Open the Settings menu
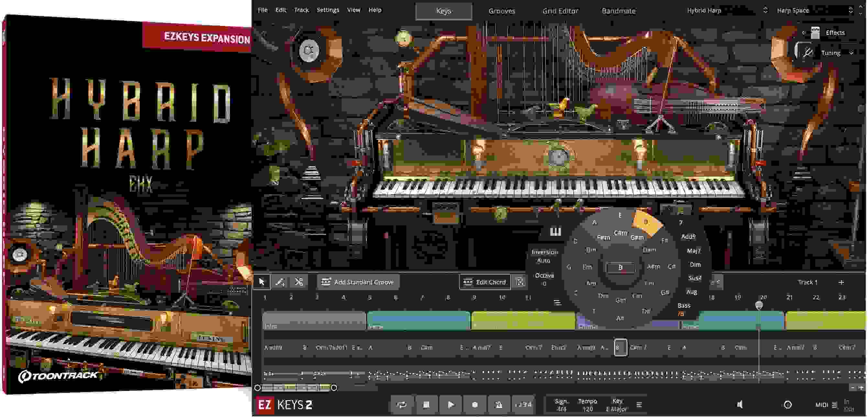The image size is (868, 420). [x=327, y=10]
